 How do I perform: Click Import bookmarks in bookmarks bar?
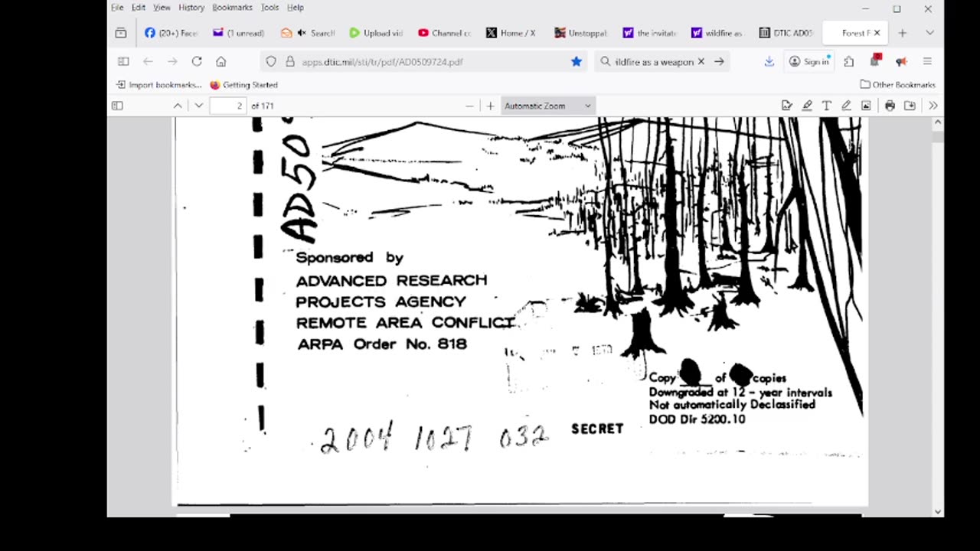[x=159, y=85]
